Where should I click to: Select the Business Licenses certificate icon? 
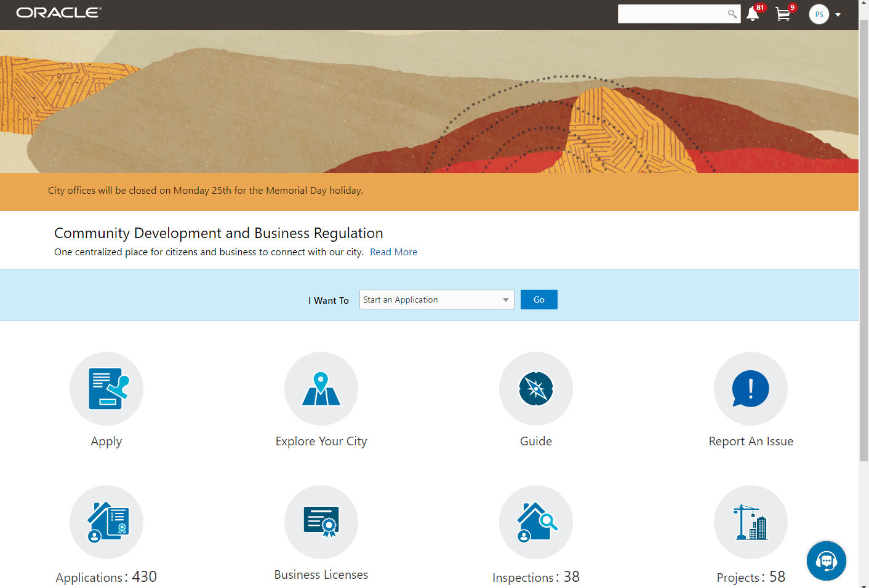[321, 522]
